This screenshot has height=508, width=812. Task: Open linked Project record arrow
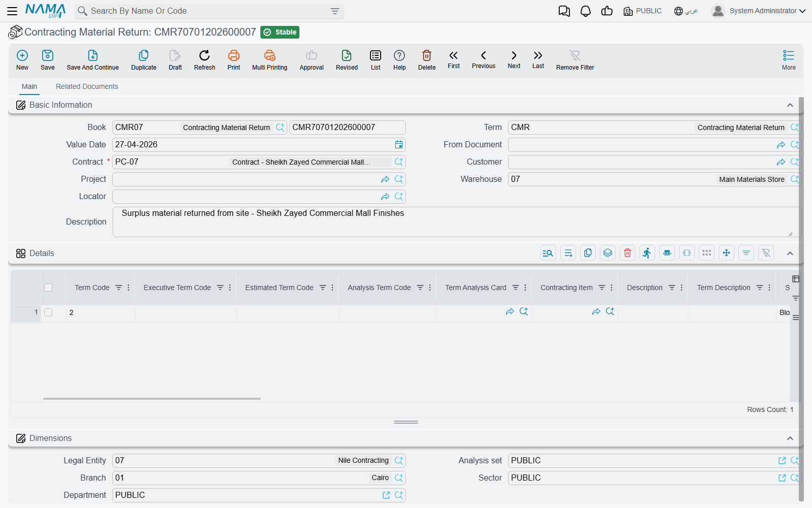385,179
